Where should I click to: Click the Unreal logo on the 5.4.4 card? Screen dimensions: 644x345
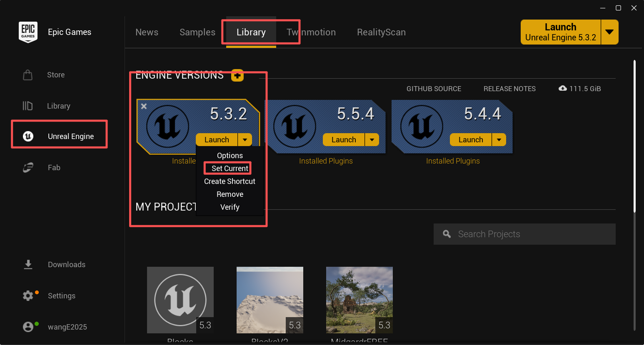click(x=422, y=126)
